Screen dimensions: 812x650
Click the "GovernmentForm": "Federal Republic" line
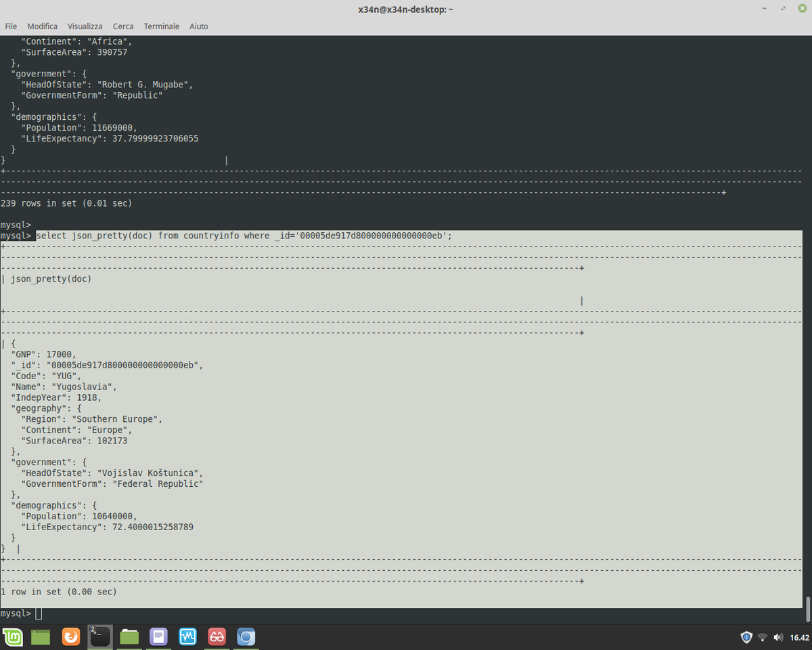coord(112,484)
